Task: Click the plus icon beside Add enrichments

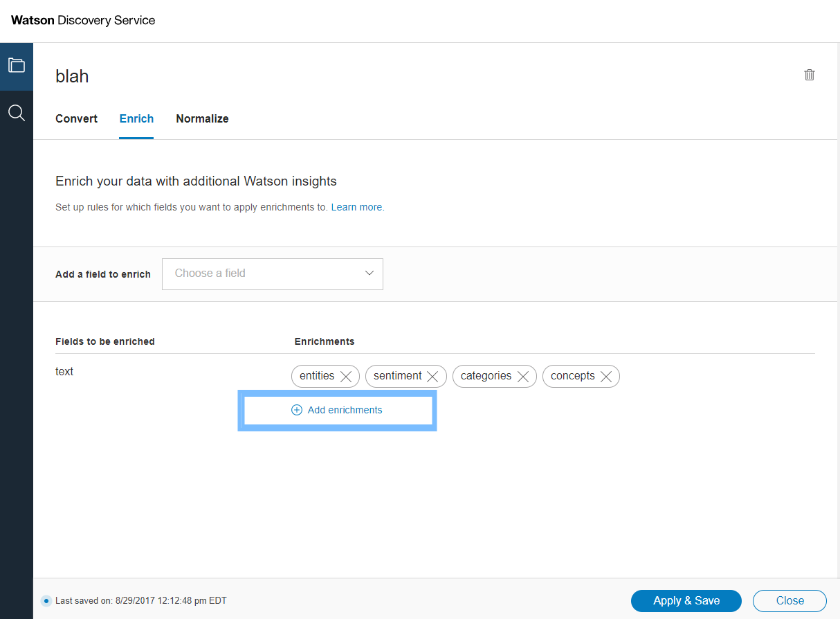Action: coord(297,410)
